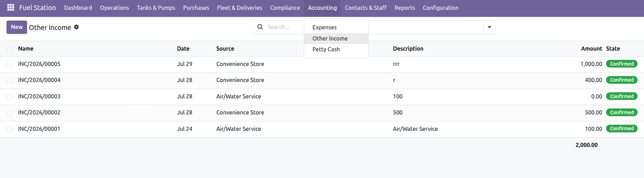Open record INC/2026/00002
Viewport: 644px width, 178px height.
[x=39, y=112]
